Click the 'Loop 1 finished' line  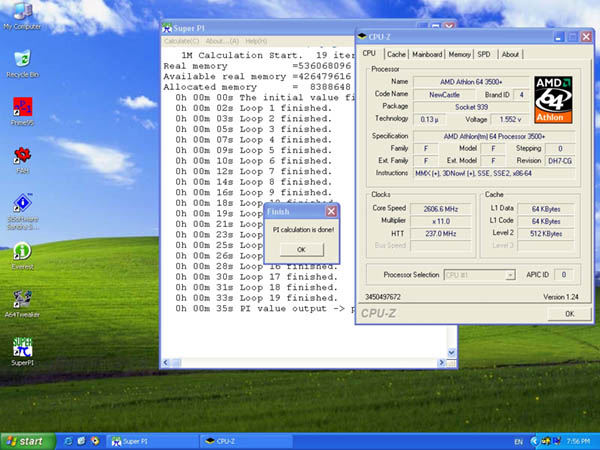point(254,108)
